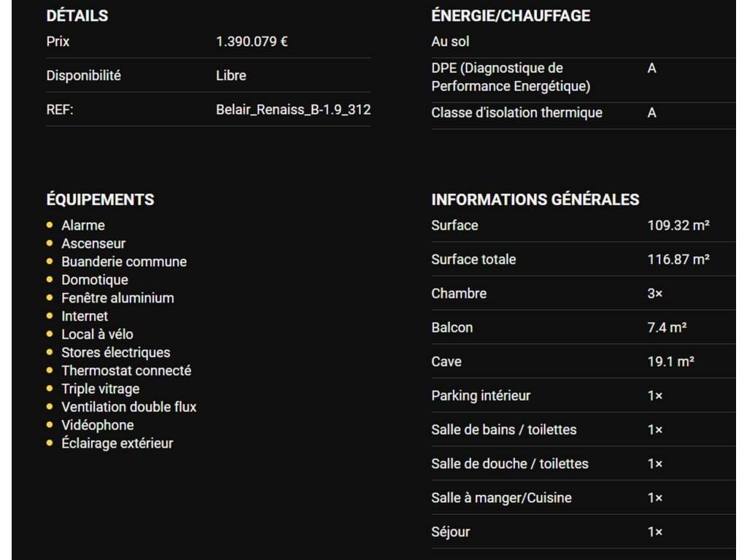The width and height of the screenshot is (747, 560).
Task: Click the price value 1.390.079 €
Action: pyautogui.click(x=252, y=42)
